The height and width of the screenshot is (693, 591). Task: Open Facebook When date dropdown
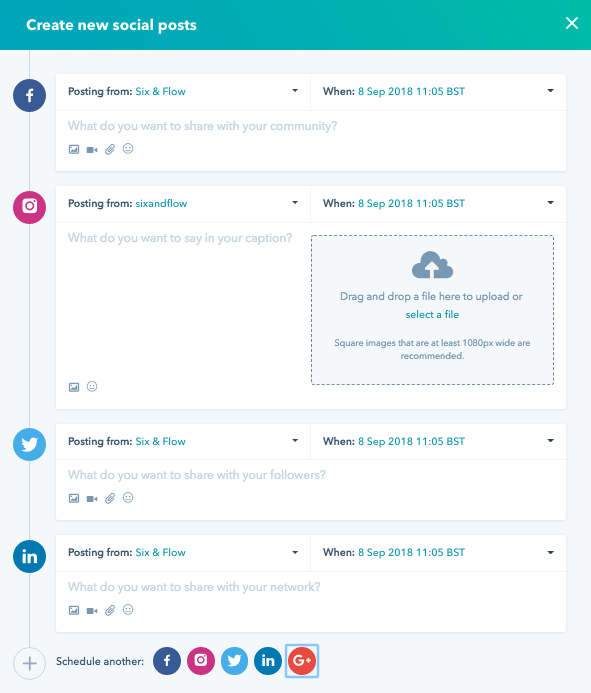pos(438,91)
